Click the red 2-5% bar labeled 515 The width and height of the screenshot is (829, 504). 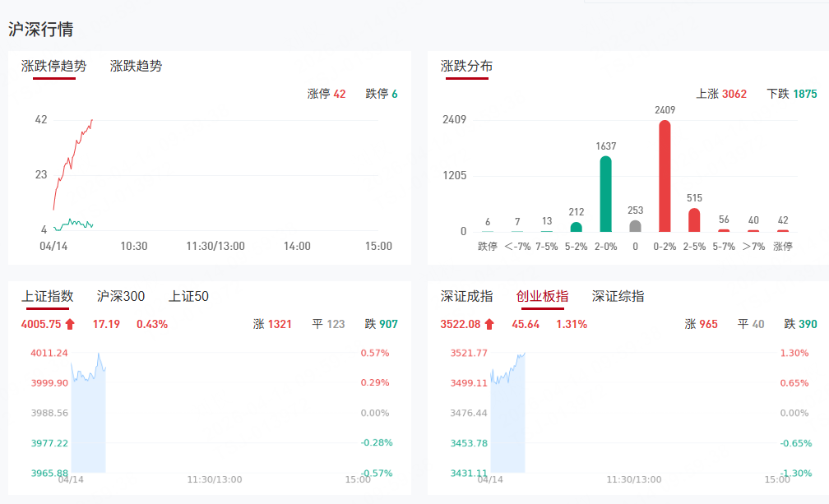(x=694, y=220)
